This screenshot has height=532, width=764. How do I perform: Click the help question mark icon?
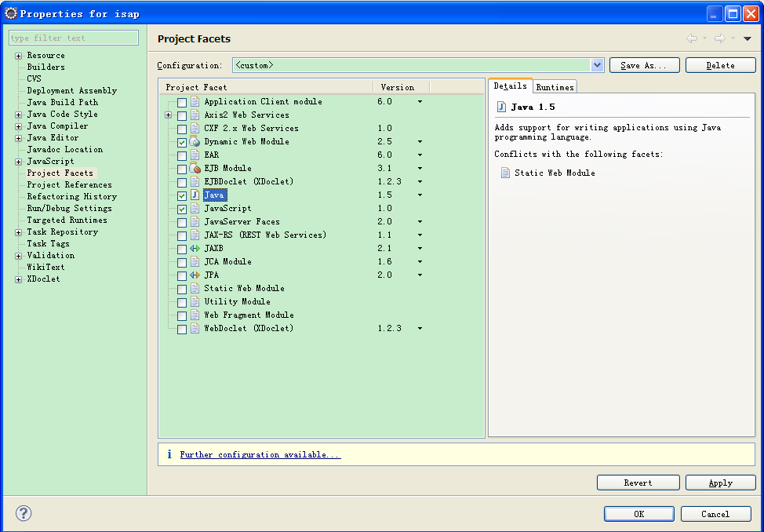click(x=24, y=514)
